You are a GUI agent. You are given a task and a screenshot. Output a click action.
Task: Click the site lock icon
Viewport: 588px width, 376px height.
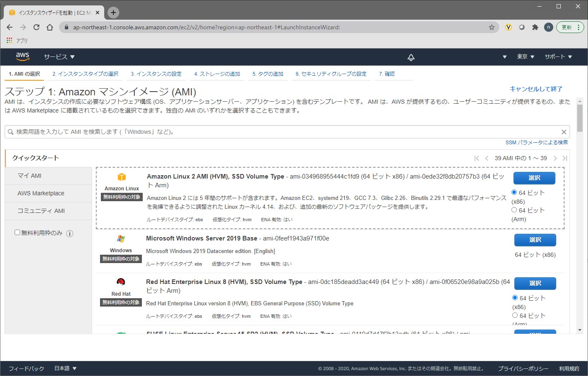[x=66, y=27]
